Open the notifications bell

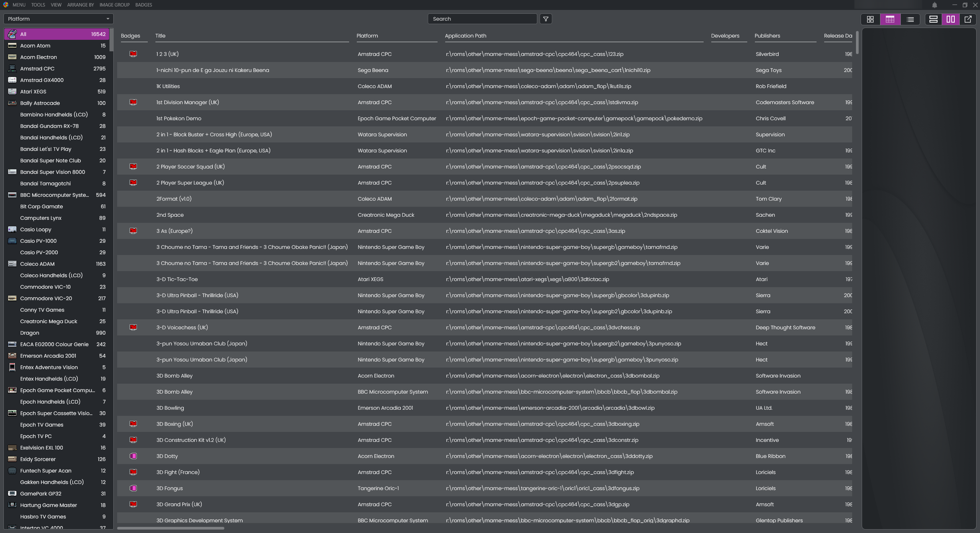point(934,5)
